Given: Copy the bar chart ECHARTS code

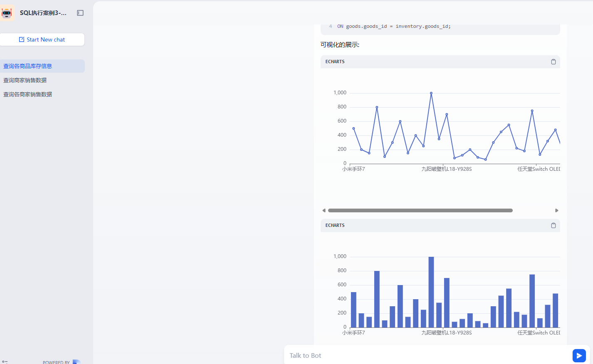Looking at the screenshot, I should [553, 225].
